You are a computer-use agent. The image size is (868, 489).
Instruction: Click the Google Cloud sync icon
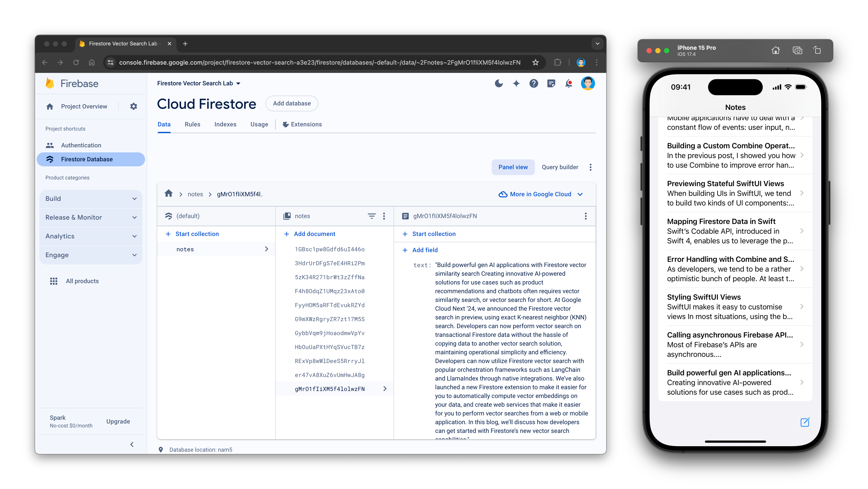click(503, 194)
